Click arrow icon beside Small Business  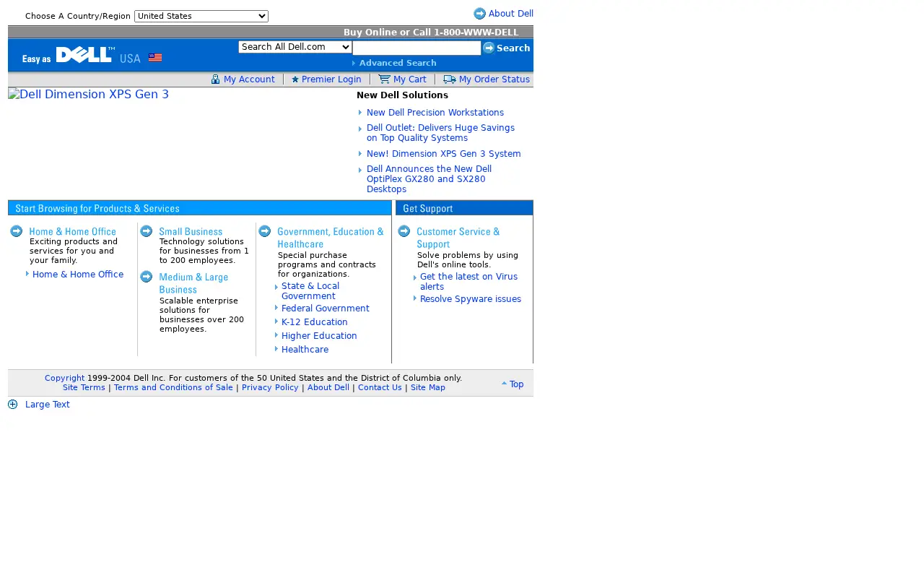(x=147, y=231)
